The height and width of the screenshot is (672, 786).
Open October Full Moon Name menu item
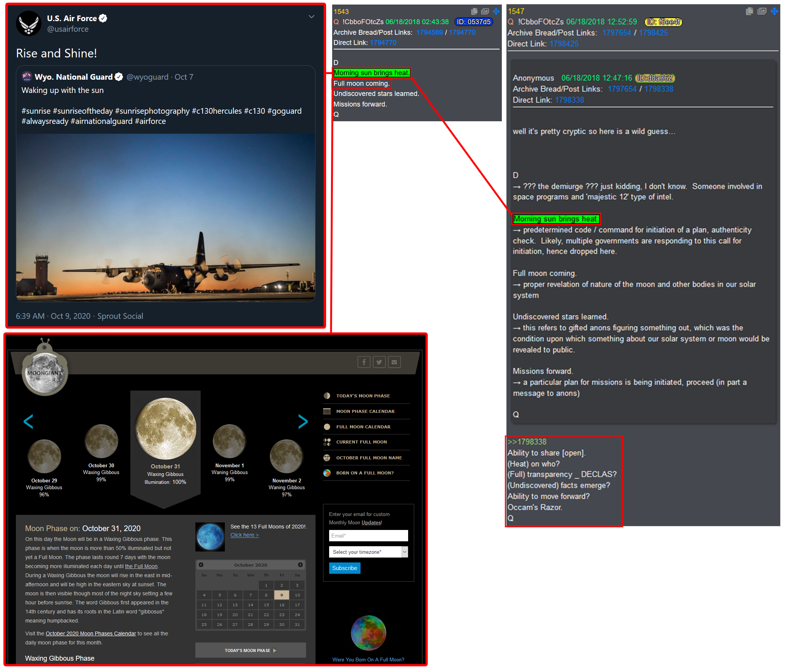(x=366, y=458)
